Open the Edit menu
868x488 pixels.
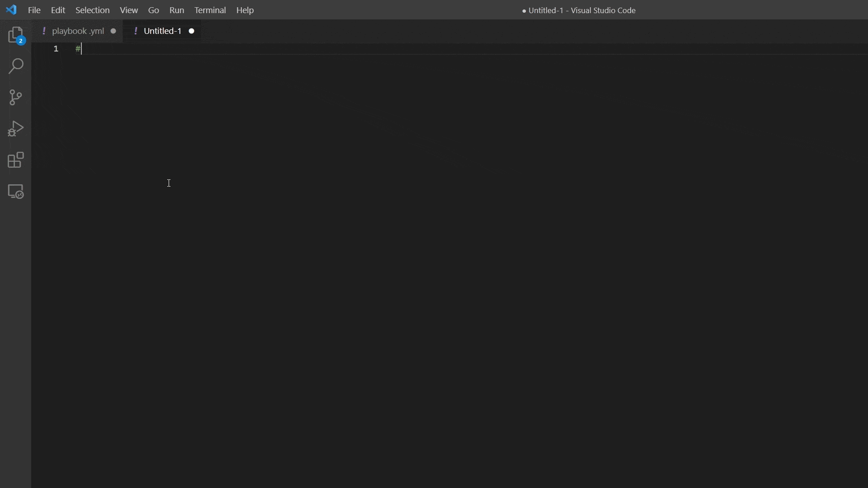coord(58,10)
